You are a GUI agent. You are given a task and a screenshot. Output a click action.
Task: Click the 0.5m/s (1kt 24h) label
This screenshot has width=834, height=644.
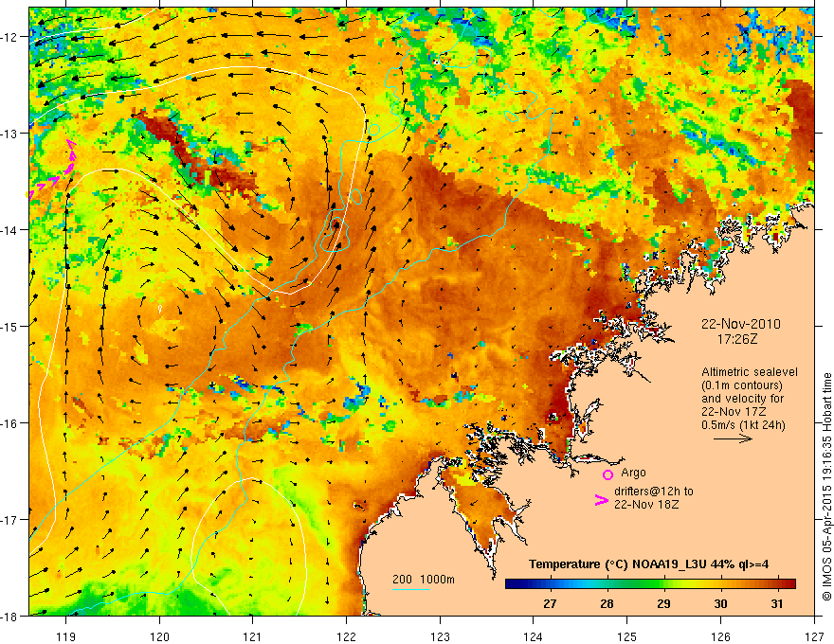(x=743, y=425)
